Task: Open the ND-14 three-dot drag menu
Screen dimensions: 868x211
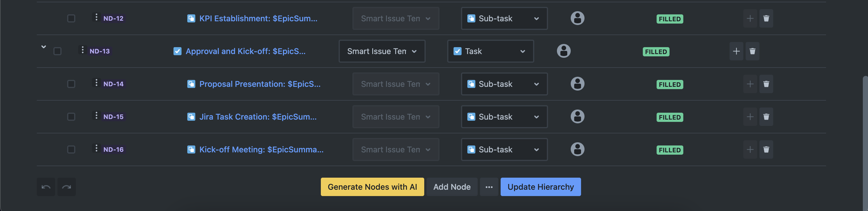Action: click(x=97, y=83)
